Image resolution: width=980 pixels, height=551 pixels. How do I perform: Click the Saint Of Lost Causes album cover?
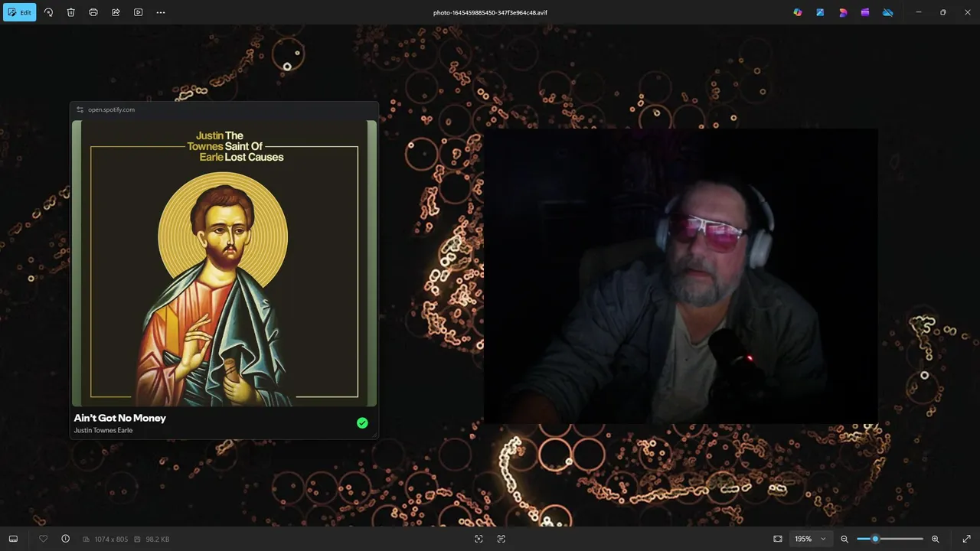tap(224, 263)
